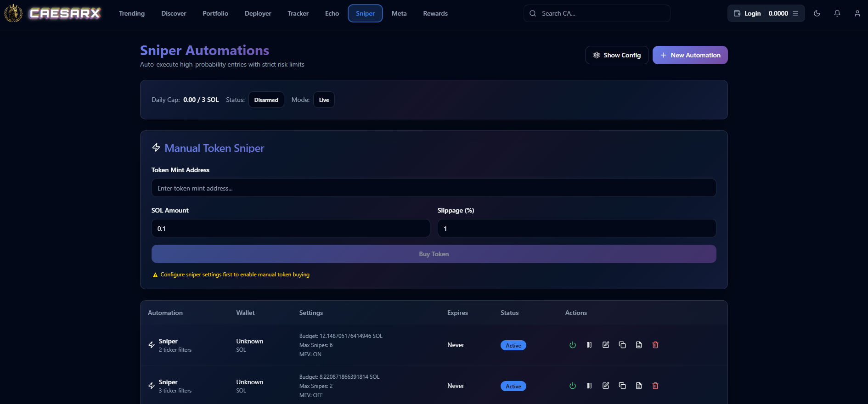Create a New Automation
Screen dimensions: 868x404
pyautogui.click(x=690, y=55)
